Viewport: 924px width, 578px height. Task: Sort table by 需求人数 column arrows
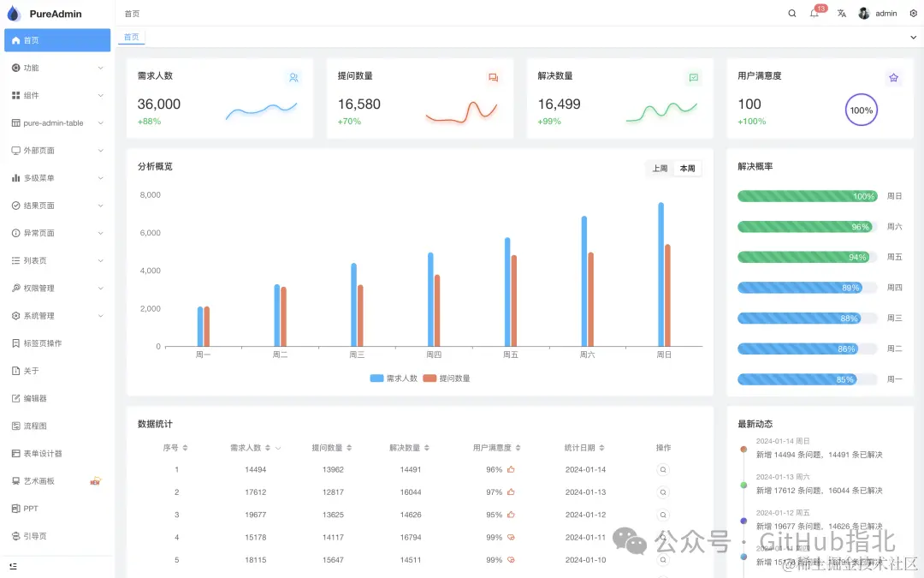pyautogui.click(x=268, y=448)
